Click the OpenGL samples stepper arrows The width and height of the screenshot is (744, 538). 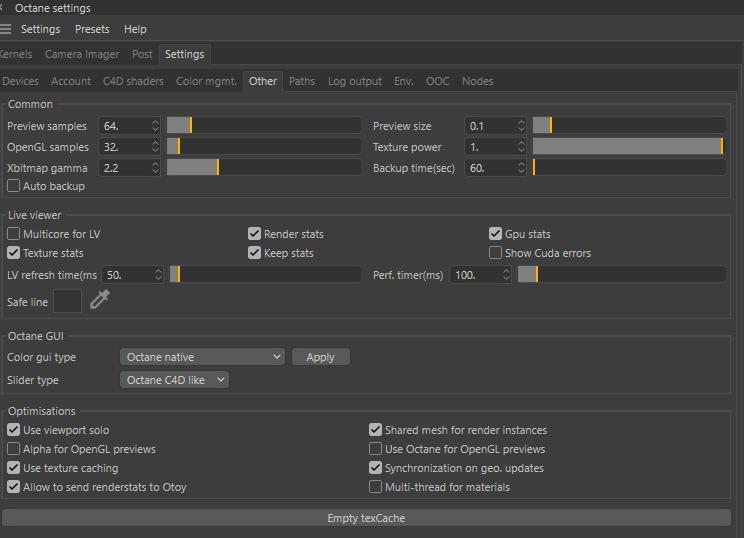pyautogui.click(x=155, y=147)
